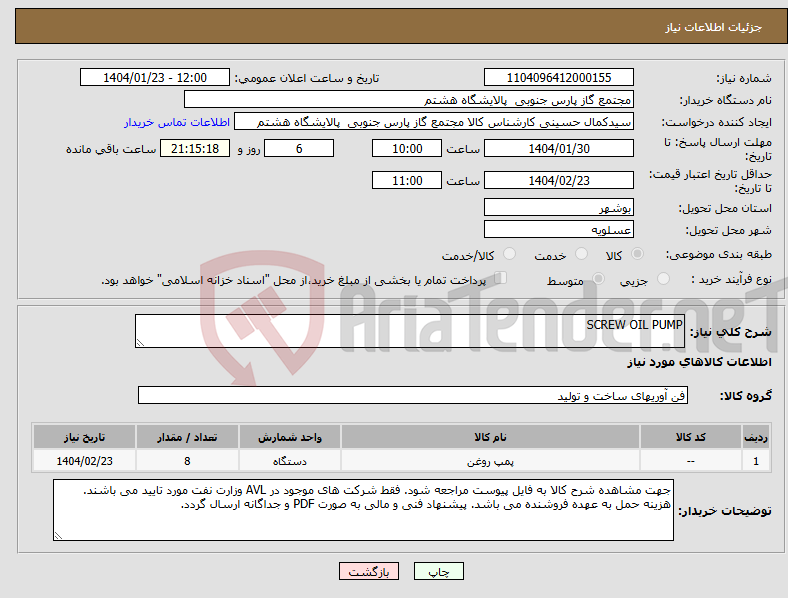The image size is (788, 598).
Task: Select the خدمت radio button
Action: click(x=581, y=254)
